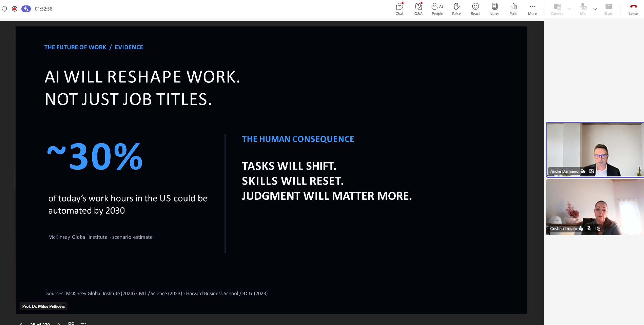Click Andre Damiano's role badge icon
The width and height of the screenshot is (644, 325).
click(x=583, y=171)
